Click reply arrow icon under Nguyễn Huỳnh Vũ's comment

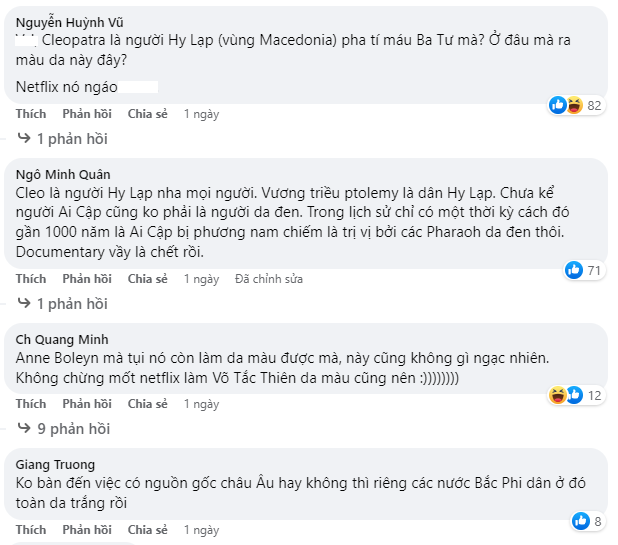click(x=25, y=138)
